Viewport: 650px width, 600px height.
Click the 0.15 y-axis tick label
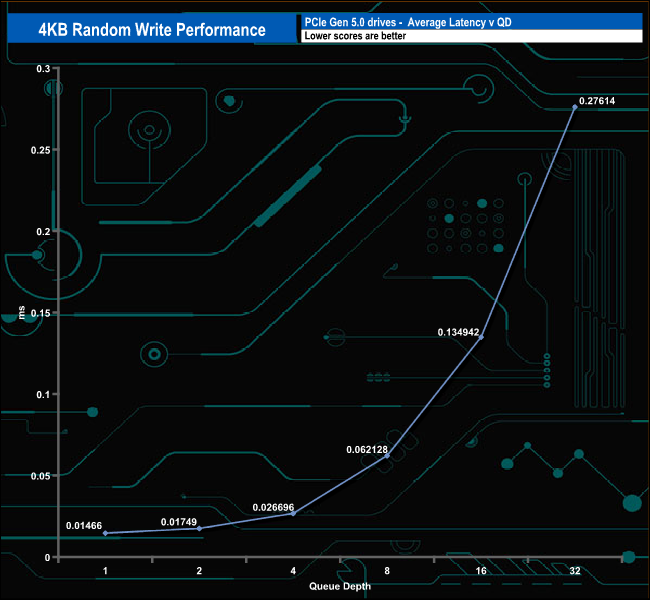coord(41,313)
